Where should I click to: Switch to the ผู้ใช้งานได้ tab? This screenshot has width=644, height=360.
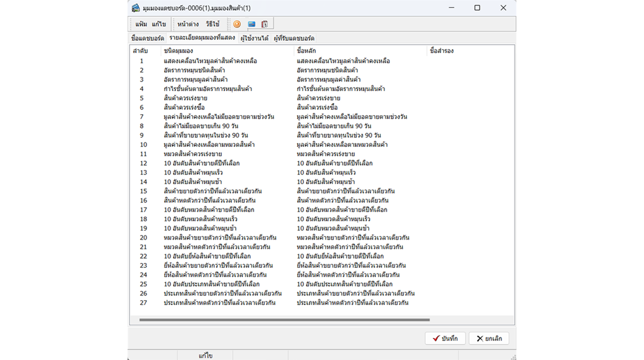point(254,38)
